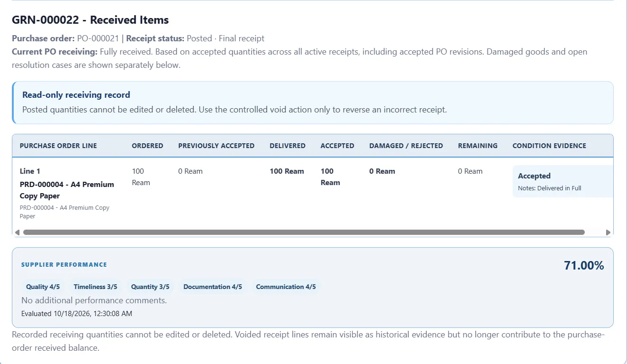Click the Timeliness 3/5 rating chip

coord(95,287)
